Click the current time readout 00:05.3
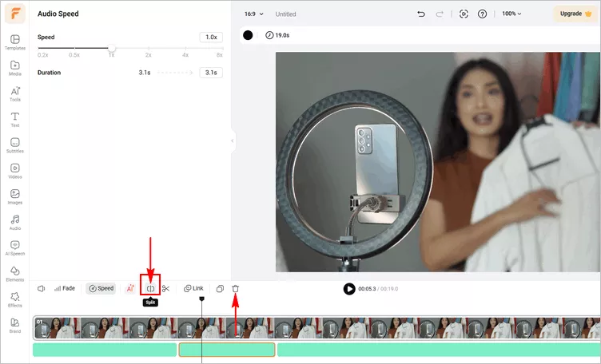Image resolution: width=601 pixels, height=364 pixels. 367,289
